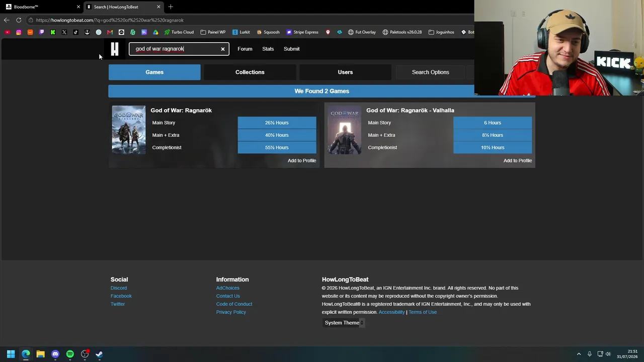
Task: Open the TikTok bookmark icon
Action: tap(76, 32)
